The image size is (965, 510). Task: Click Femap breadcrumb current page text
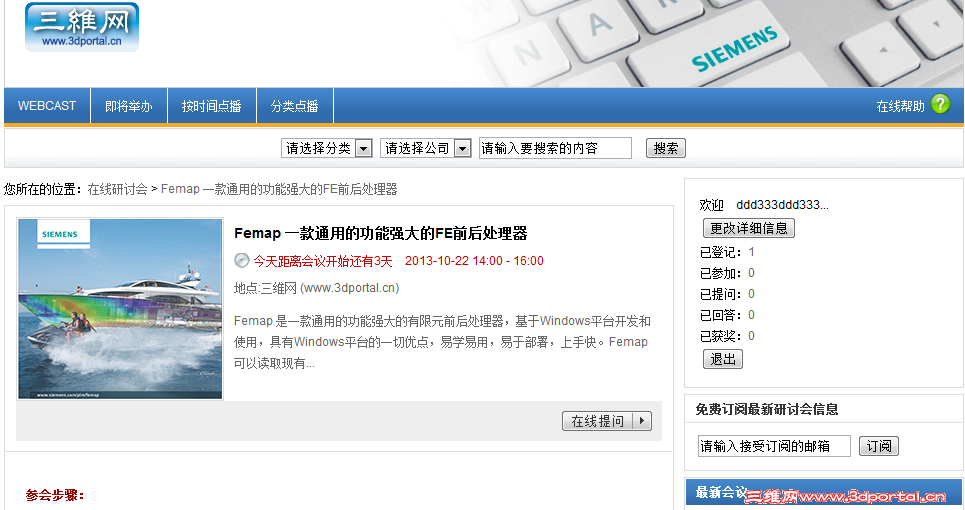click(x=279, y=189)
